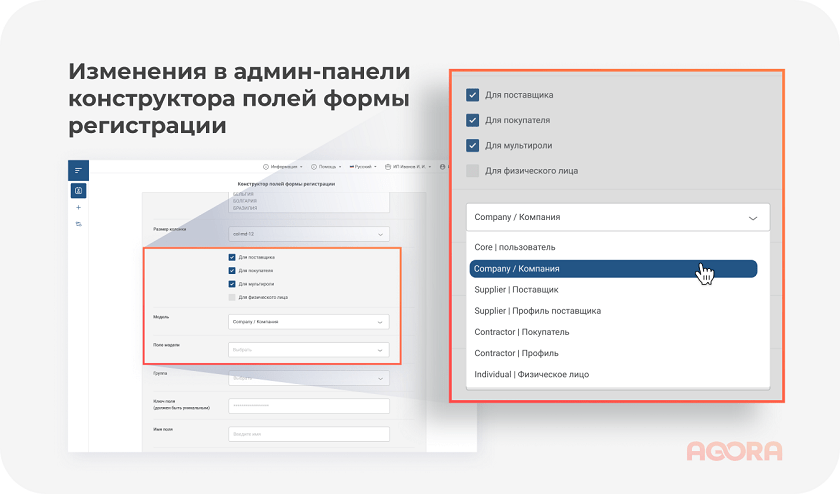The width and height of the screenshot is (840, 494).
Task: Open the Модель dropdown in small form
Action: pyautogui.click(x=309, y=322)
